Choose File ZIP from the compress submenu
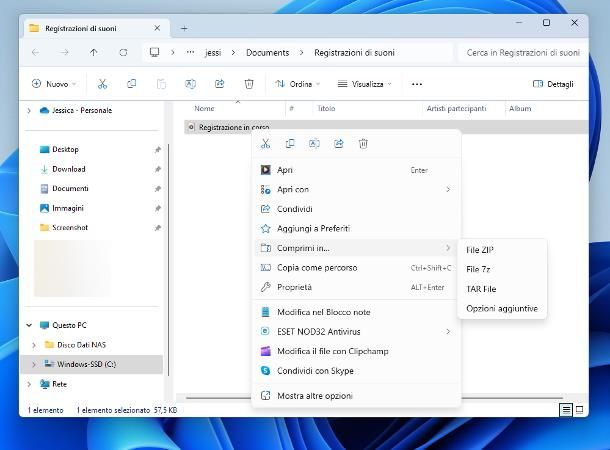The height and width of the screenshot is (450, 610). 480,249
